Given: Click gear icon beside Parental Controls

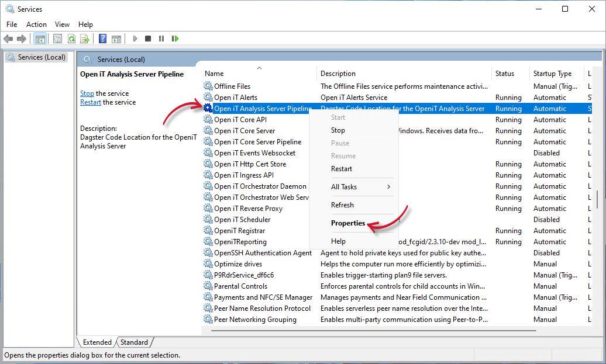Looking at the screenshot, I should pos(208,286).
